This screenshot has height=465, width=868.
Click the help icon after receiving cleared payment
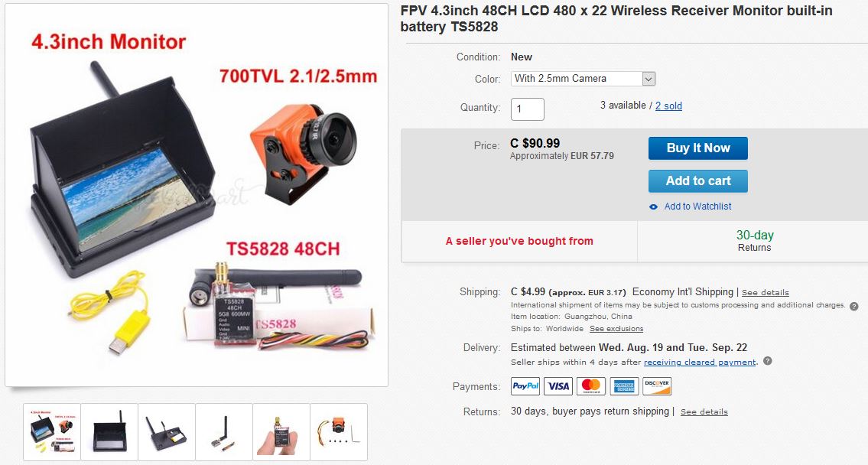tap(768, 361)
